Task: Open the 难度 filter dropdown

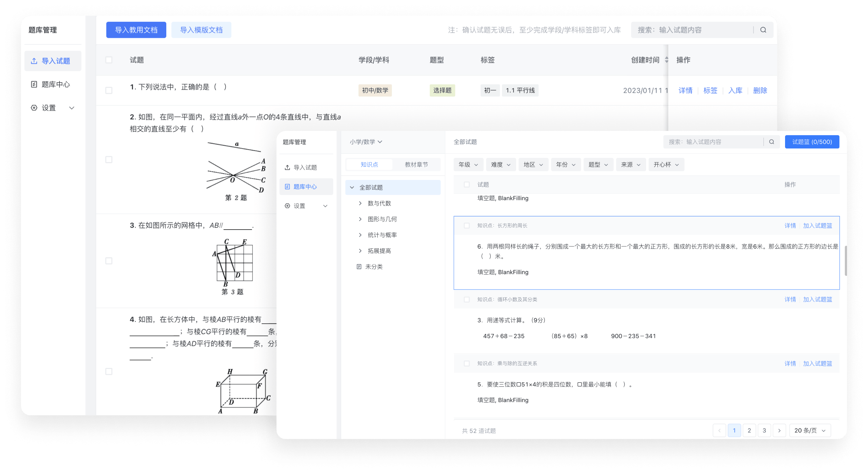Action: click(500, 165)
